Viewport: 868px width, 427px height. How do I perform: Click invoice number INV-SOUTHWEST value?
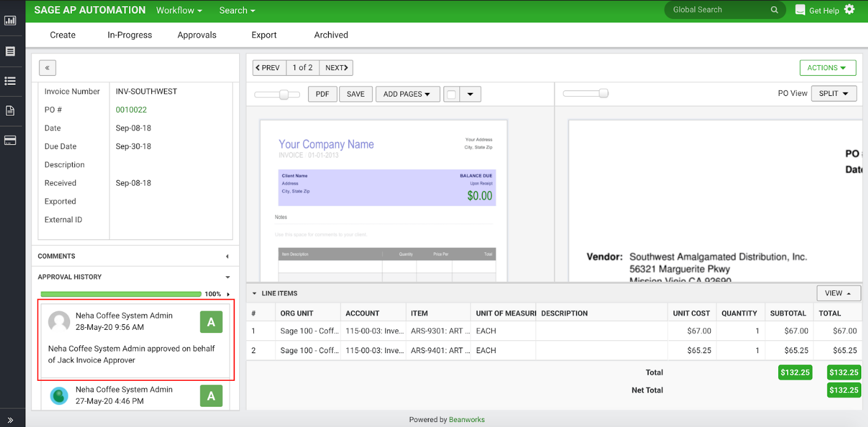coord(146,91)
